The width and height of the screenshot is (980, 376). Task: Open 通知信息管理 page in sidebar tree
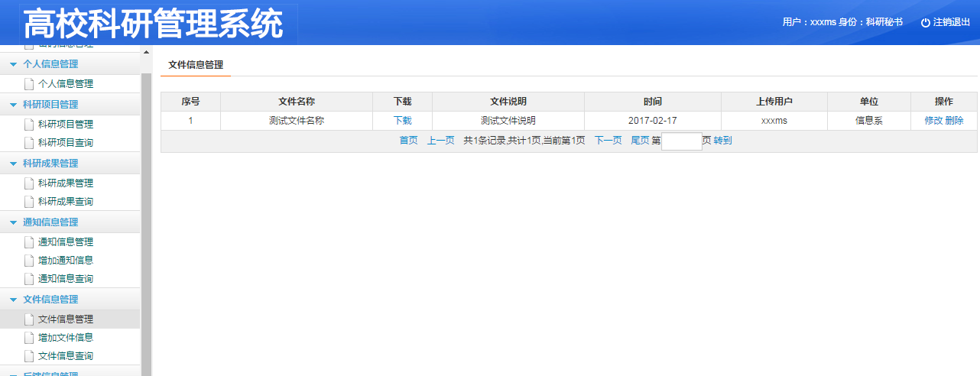pos(66,242)
